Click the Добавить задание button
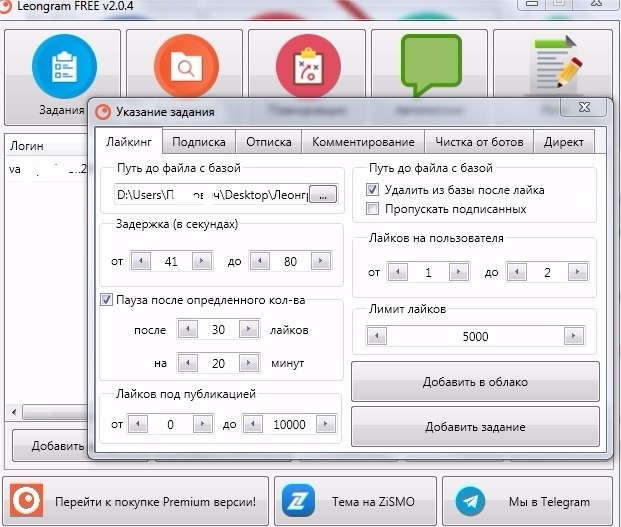This screenshot has height=527, width=621. (x=475, y=427)
